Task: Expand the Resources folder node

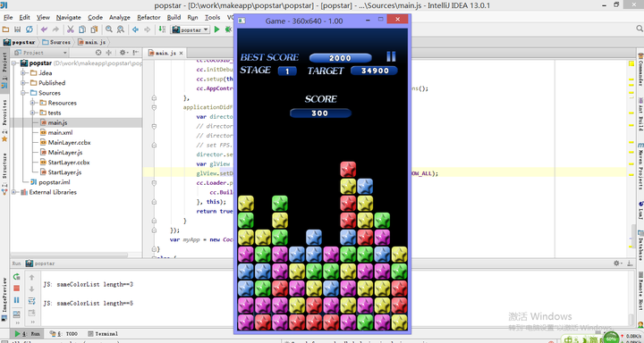Action: (32, 103)
